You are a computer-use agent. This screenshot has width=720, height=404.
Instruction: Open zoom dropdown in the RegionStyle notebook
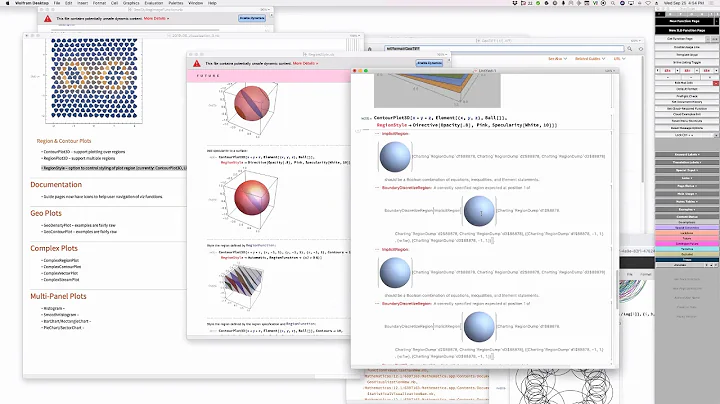(441, 54)
